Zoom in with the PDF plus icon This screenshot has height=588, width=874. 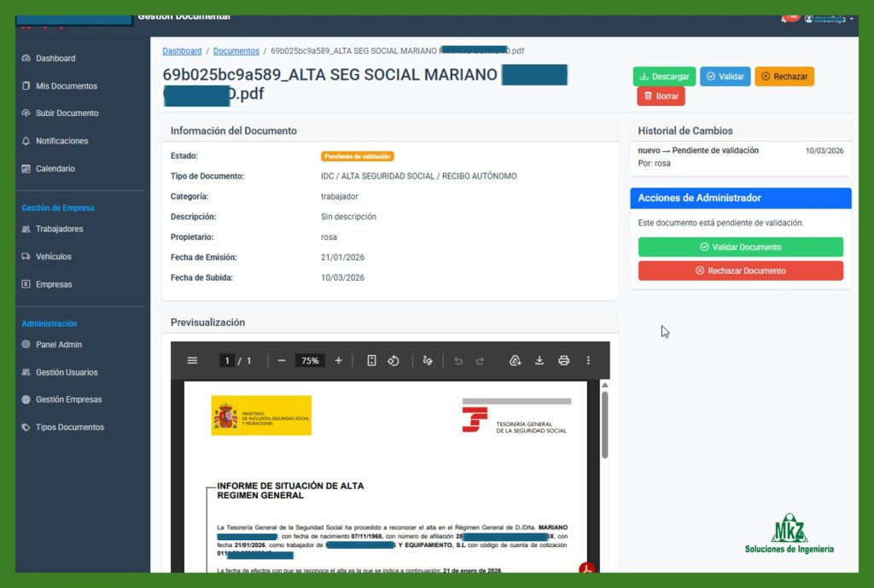tap(339, 361)
